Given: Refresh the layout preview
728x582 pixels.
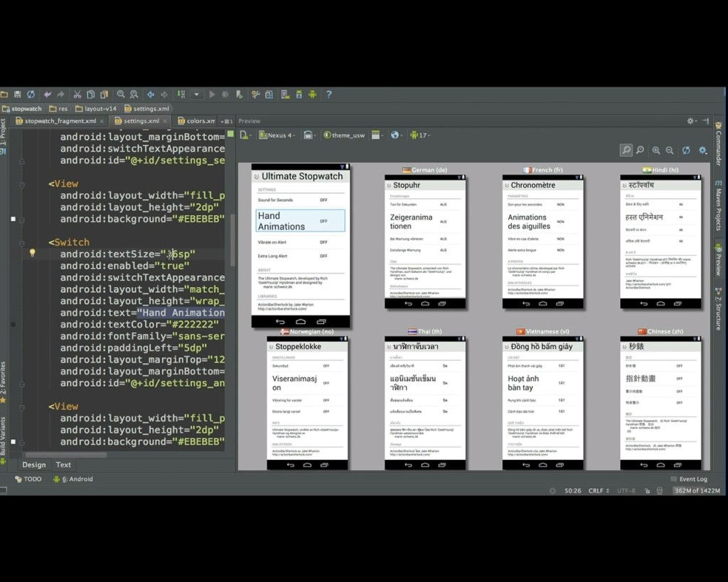Looking at the screenshot, I should click(686, 150).
